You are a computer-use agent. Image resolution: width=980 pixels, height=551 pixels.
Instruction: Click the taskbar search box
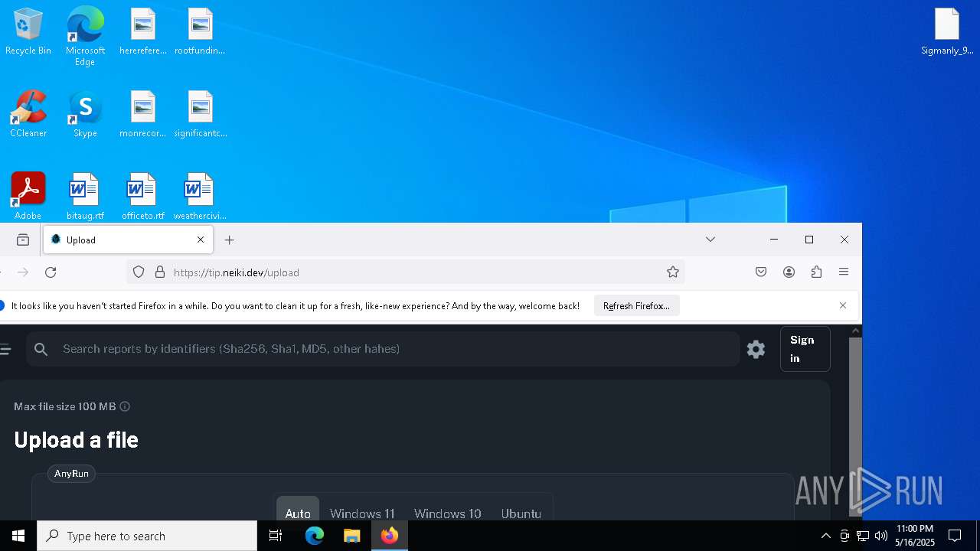147,536
